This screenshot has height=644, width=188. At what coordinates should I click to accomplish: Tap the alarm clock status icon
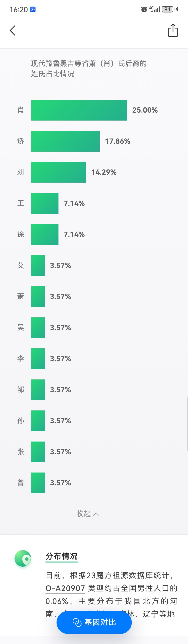point(144,9)
